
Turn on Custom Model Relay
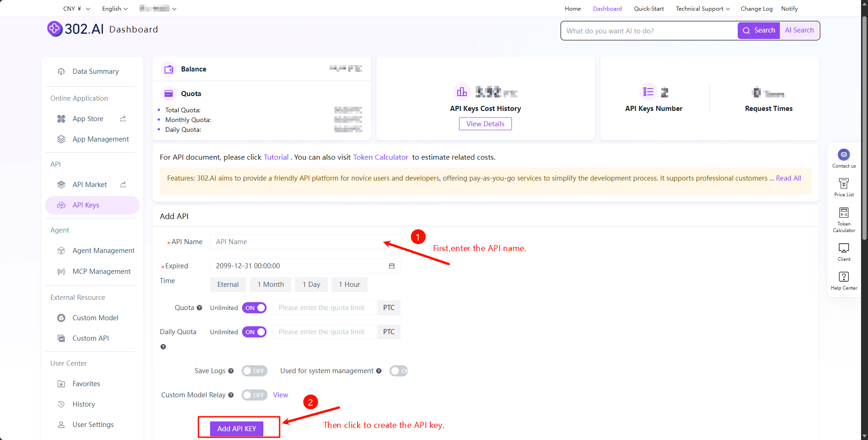(x=254, y=395)
